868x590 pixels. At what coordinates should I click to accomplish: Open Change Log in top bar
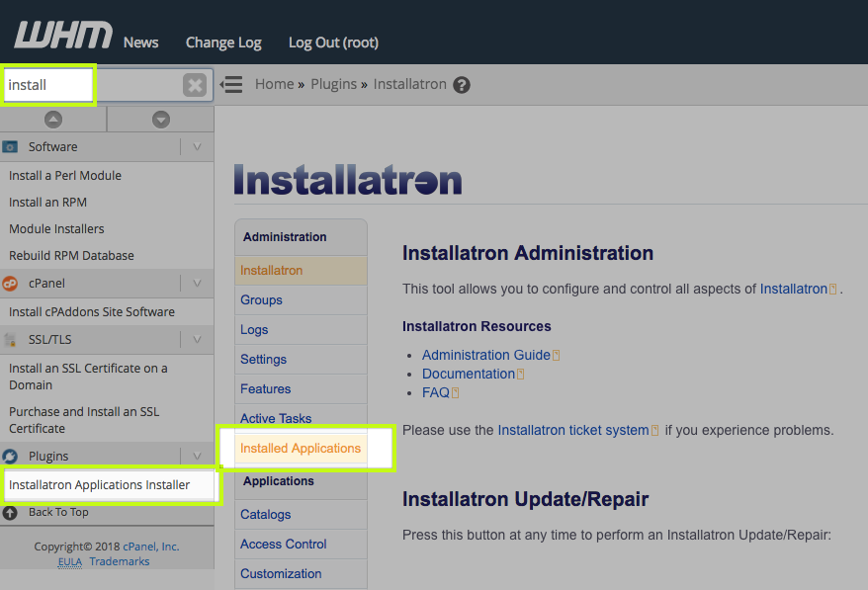click(223, 42)
